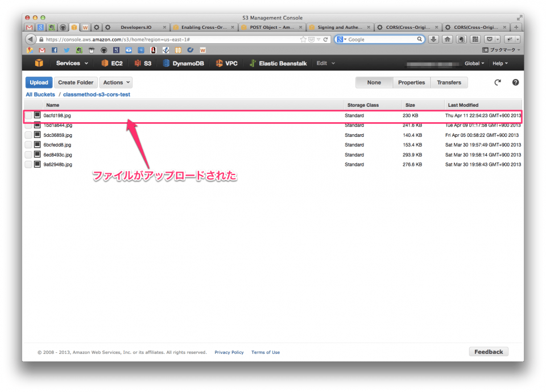
Task: Select the None view tab
Action: [374, 82]
